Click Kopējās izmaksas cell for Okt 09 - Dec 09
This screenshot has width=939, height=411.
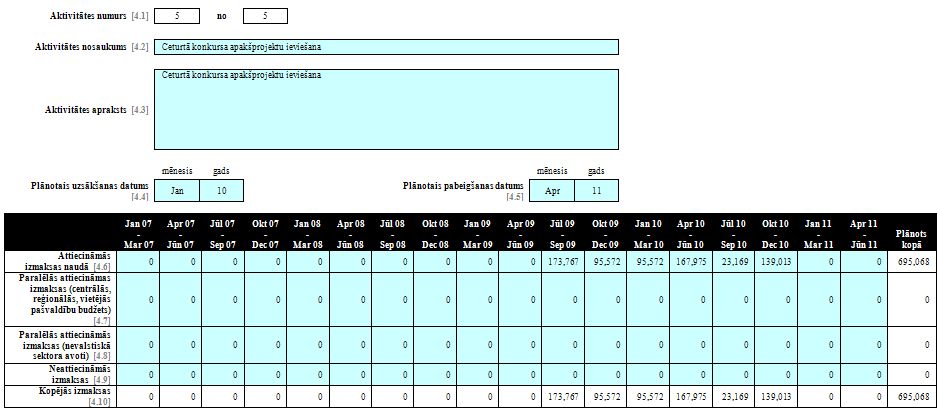pyautogui.click(x=606, y=396)
